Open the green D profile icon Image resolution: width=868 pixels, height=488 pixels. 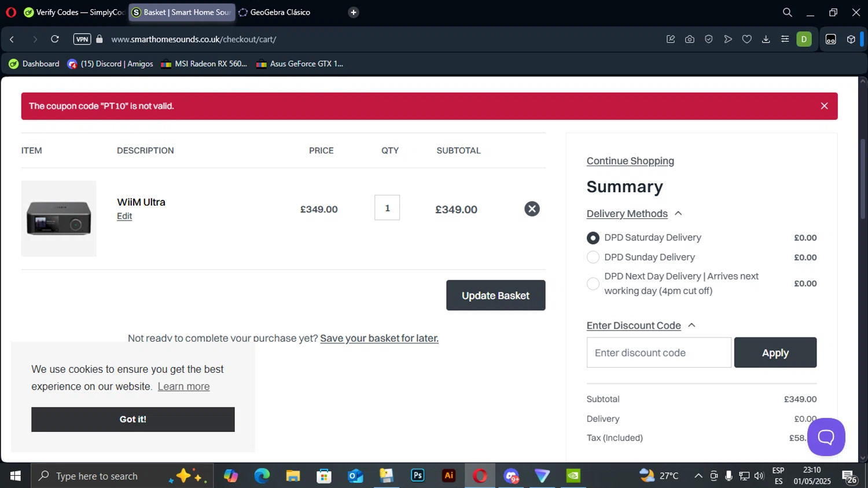click(x=804, y=39)
